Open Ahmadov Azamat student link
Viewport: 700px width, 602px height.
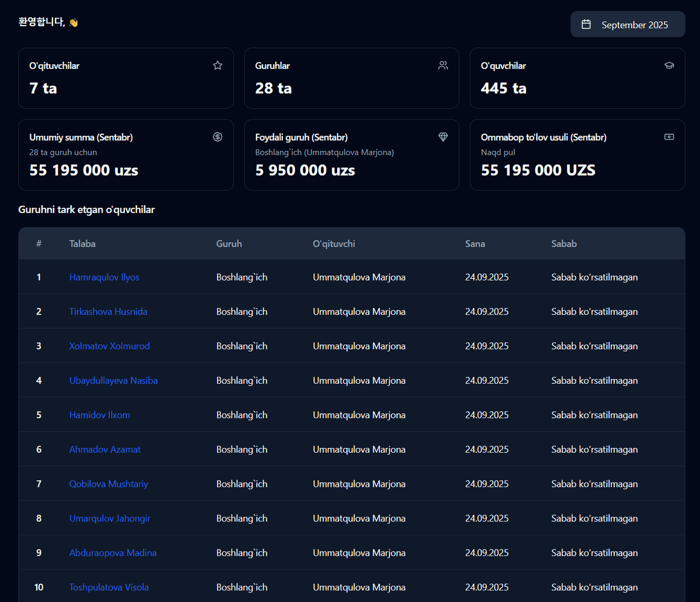[x=105, y=449]
